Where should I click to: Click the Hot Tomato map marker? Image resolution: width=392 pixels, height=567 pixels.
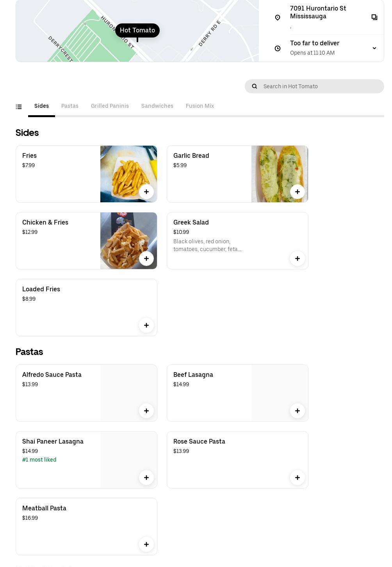[137, 30]
